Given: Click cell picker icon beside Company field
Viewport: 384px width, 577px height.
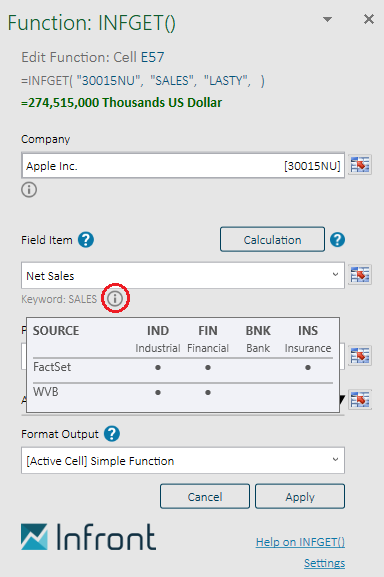Looking at the screenshot, I should [x=360, y=164].
